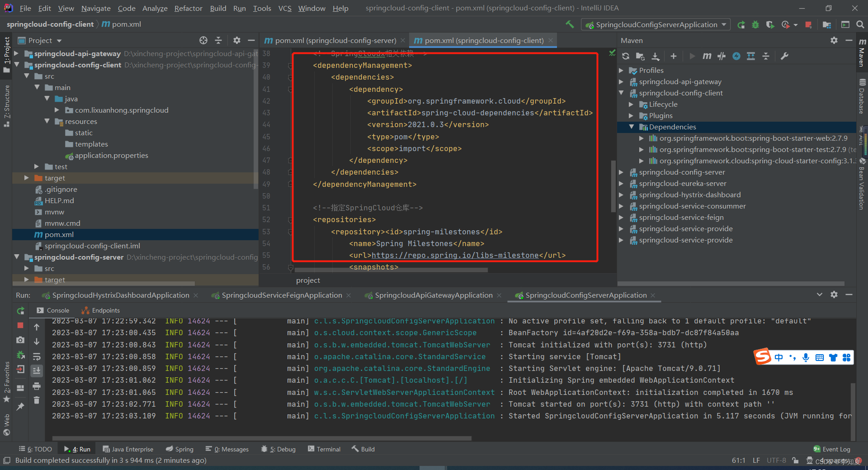This screenshot has height=470, width=868.
Task: Open Run Anything from the top toolbar
Action: coord(845,24)
